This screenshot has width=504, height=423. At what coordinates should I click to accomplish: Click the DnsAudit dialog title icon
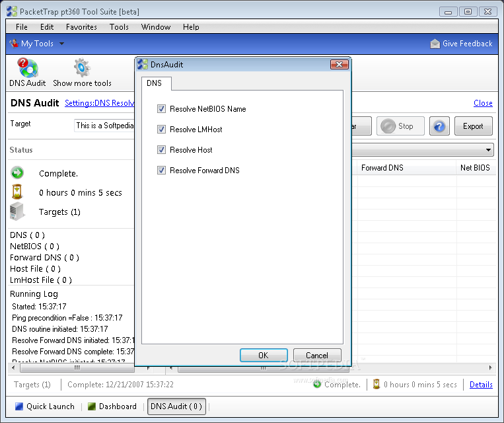click(x=143, y=64)
